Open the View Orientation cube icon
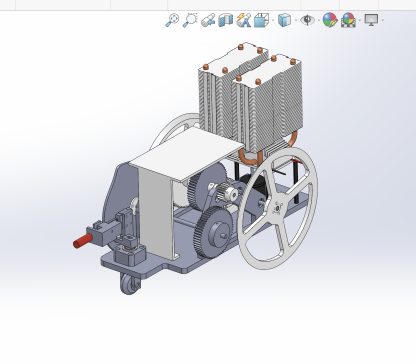 261,20
